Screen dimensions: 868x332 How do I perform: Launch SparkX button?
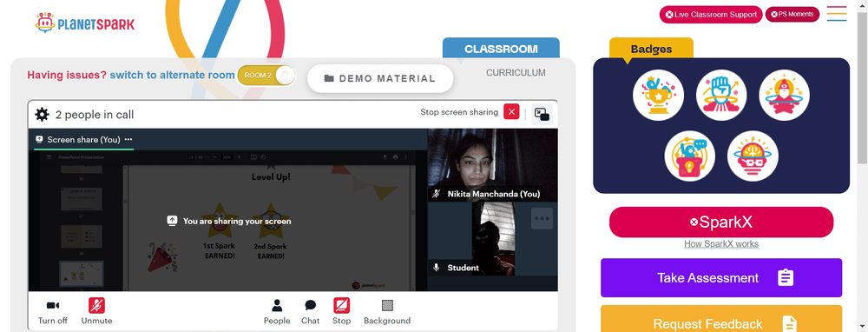tap(721, 222)
